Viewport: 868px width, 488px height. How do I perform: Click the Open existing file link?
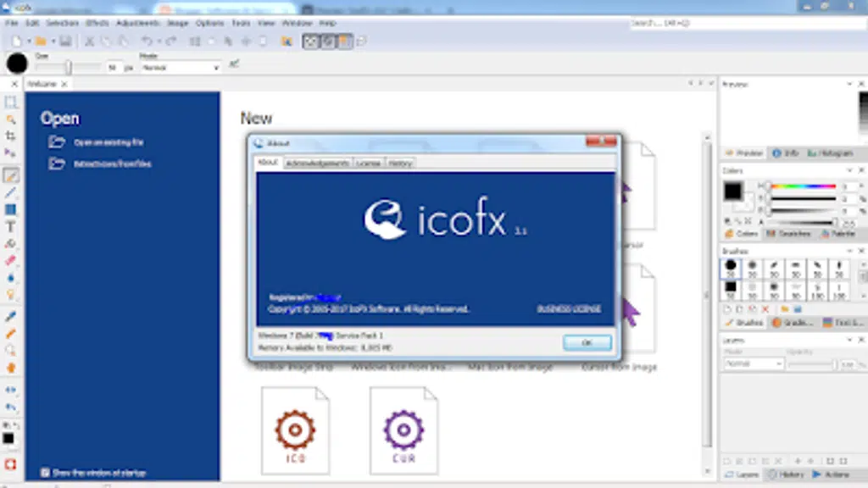108,142
